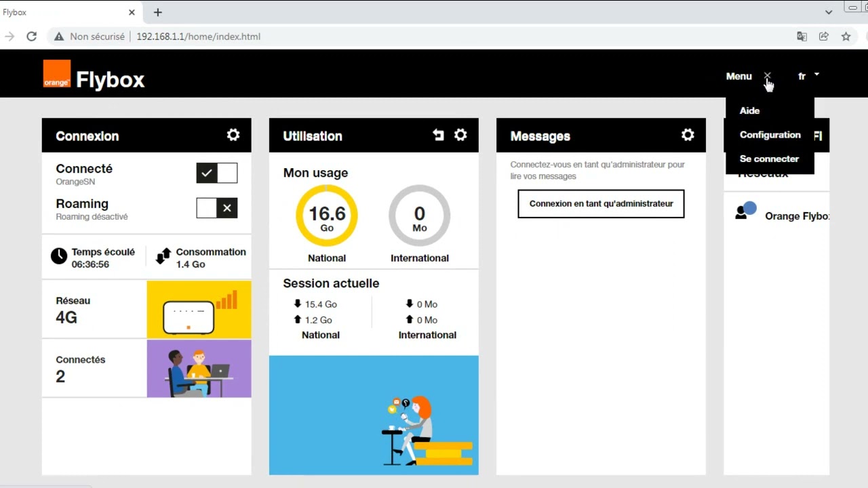This screenshot has width=868, height=488.
Task: Click the 06:36:56 elapsed time value
Action: click(x=90, y=264)
